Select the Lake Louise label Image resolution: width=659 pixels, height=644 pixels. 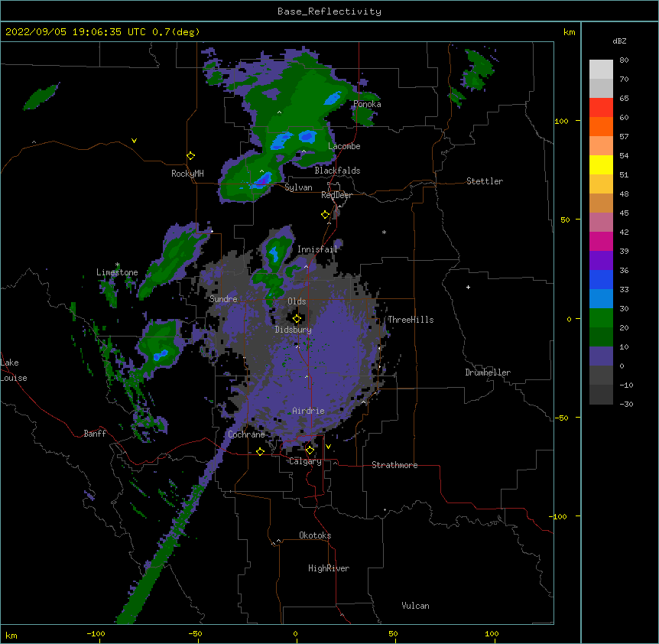click(14, 370)
